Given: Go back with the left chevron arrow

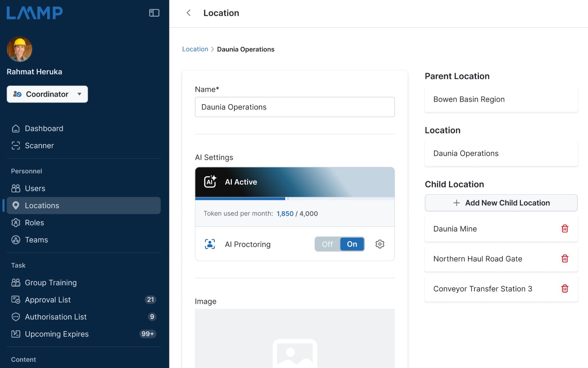Looking at the screenshot, I should [189, 13].
